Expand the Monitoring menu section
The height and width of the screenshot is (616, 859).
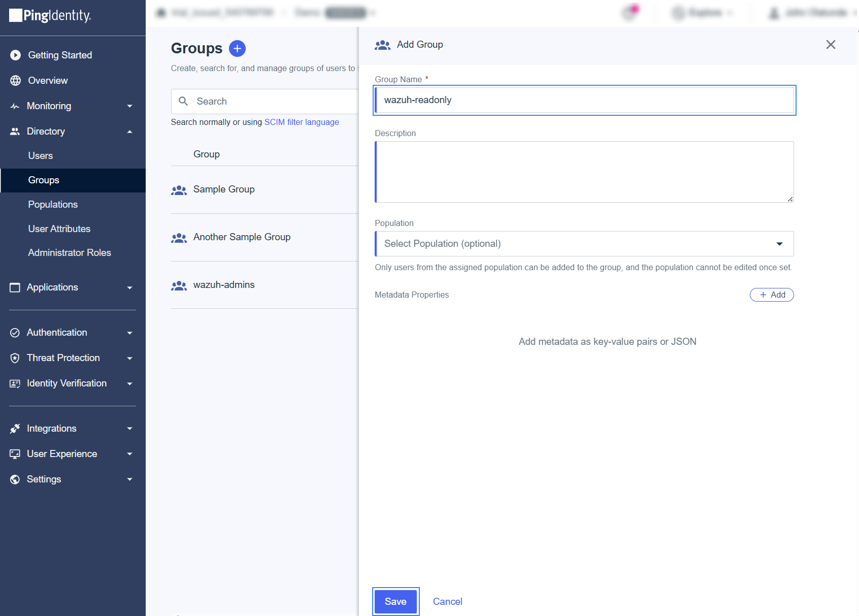point(129,106)
